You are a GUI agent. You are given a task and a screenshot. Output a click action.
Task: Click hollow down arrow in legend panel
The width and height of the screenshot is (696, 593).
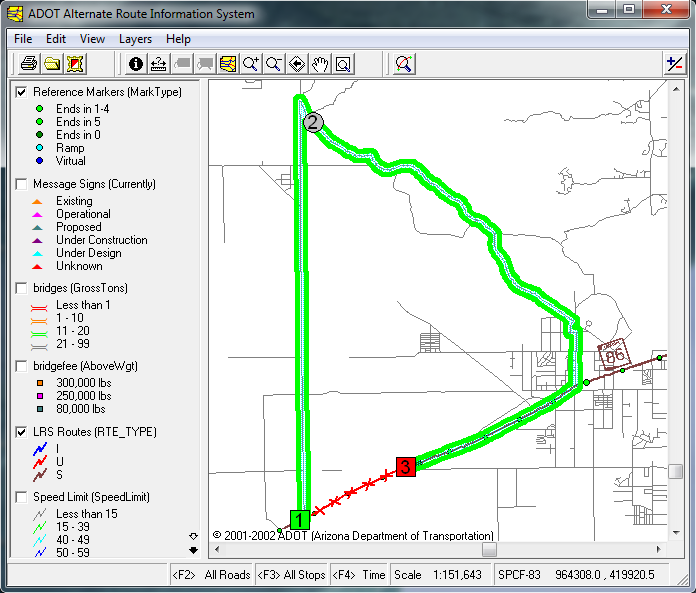[x=193, y=536]
